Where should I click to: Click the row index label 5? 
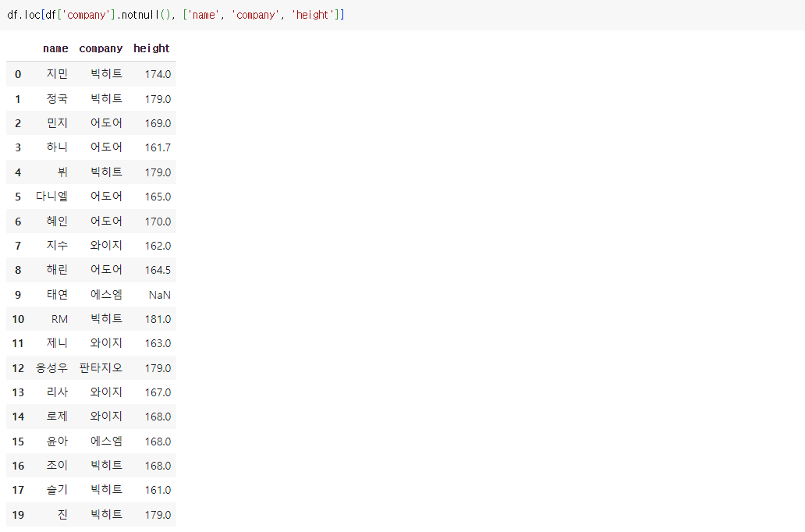pyautogui.click(x=18, y=197)
